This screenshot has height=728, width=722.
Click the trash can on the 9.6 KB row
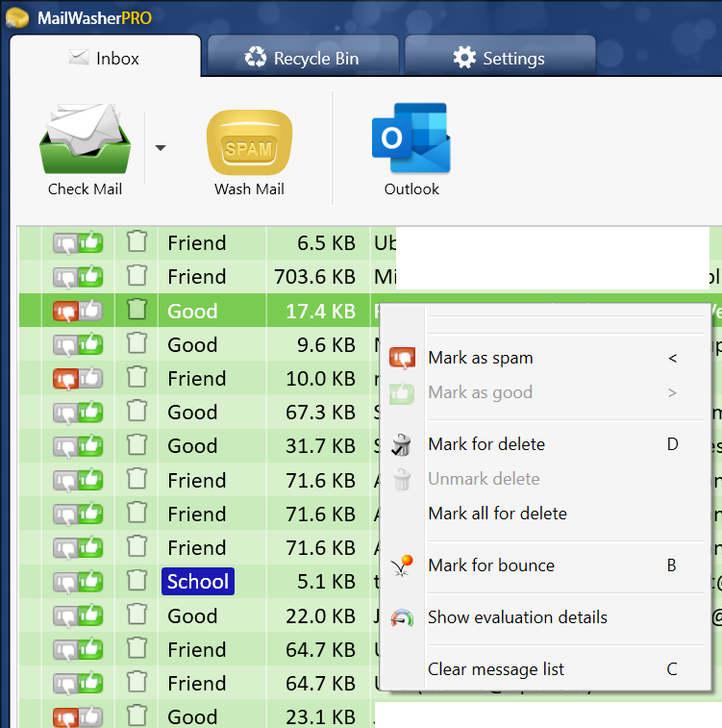tap(137, 343)
